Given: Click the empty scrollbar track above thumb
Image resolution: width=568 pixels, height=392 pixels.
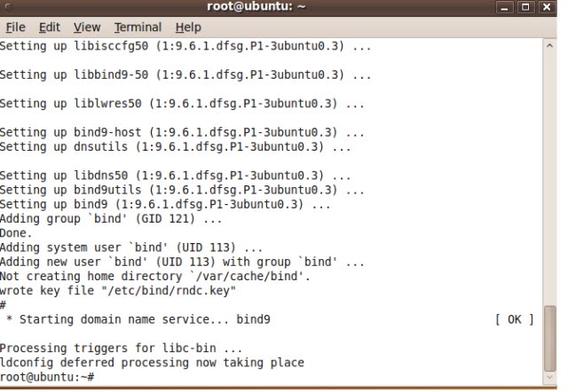Looking at the screenshot, I should pos(550,179).
